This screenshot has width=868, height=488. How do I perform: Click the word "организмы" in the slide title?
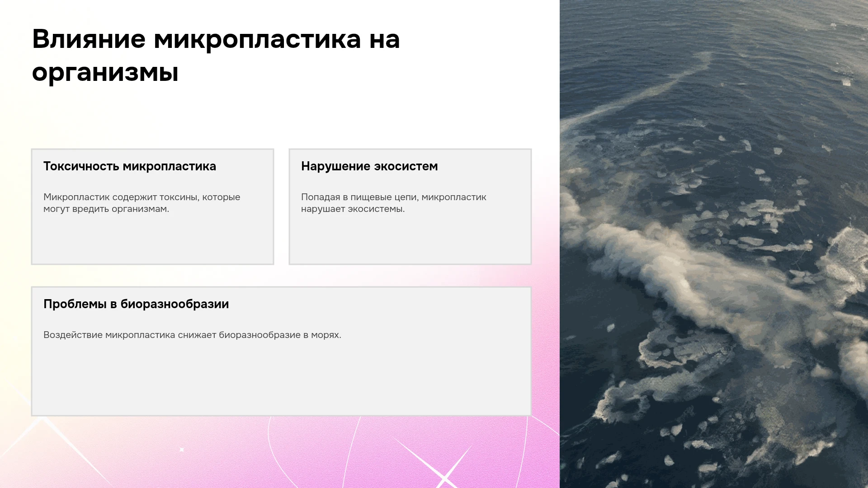pos(105,72)
